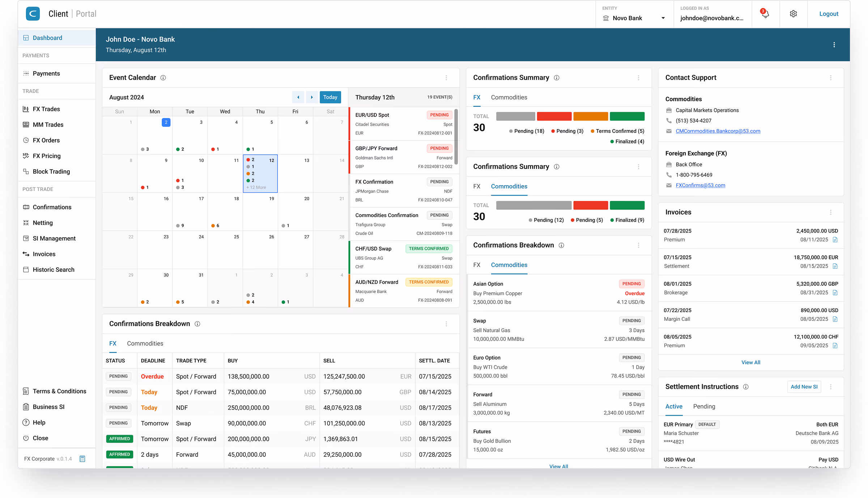
Task: Click Add New SI button
Action: tap(804, 387)
